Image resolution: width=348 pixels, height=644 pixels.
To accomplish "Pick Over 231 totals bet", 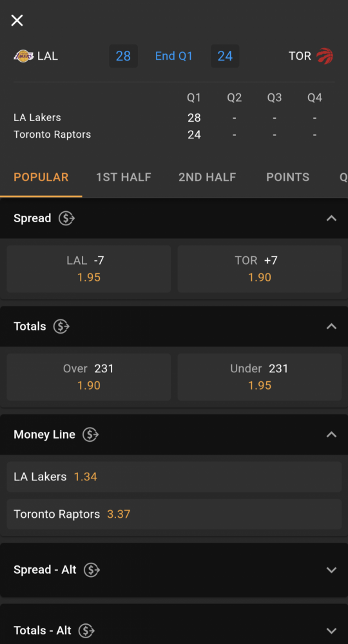I will click(x=89, y=377).
